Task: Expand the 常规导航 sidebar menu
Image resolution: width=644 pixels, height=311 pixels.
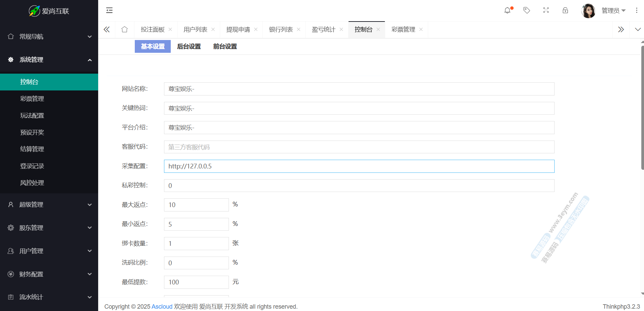Action: pyautogui.click(x=49, y=37)
